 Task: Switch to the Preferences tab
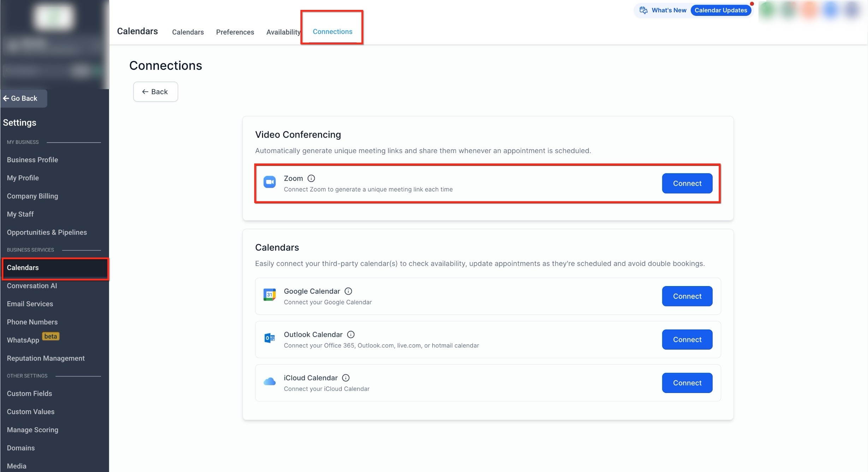235,32
